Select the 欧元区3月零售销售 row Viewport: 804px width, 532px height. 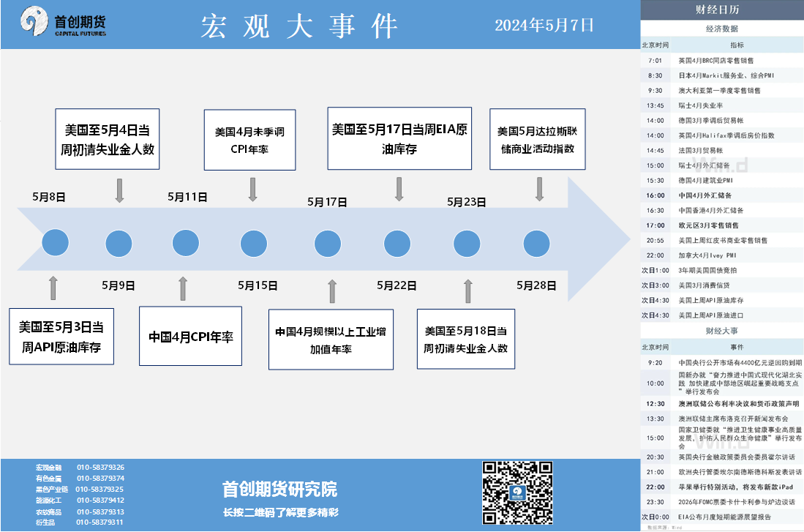[x=722, y=225]
